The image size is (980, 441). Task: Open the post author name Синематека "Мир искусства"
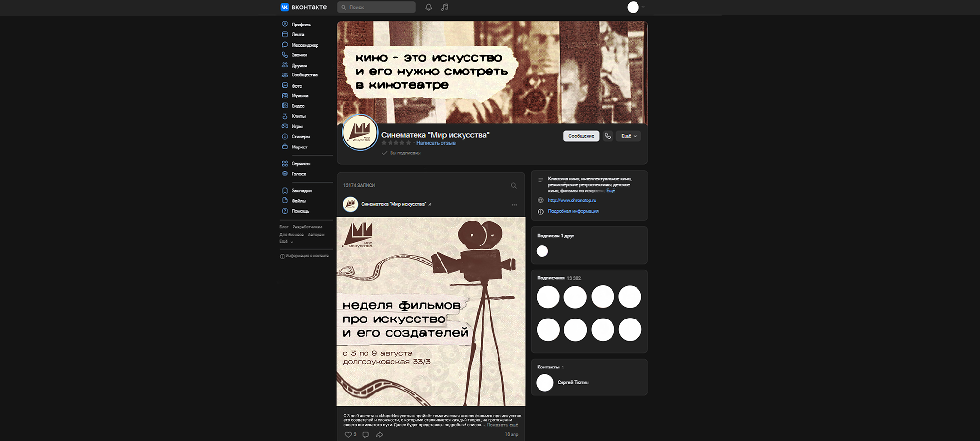pyautogui.click(x=393, y=204)
